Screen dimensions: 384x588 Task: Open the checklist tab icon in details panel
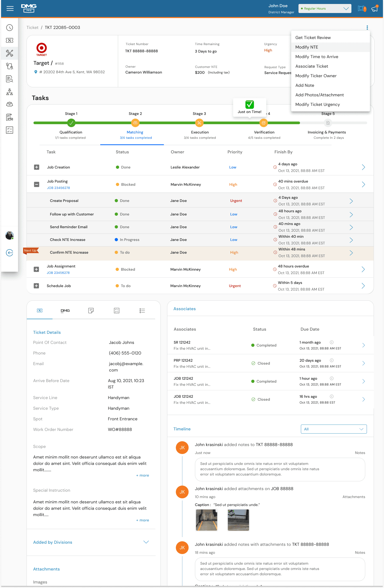(x=117, y=310)
